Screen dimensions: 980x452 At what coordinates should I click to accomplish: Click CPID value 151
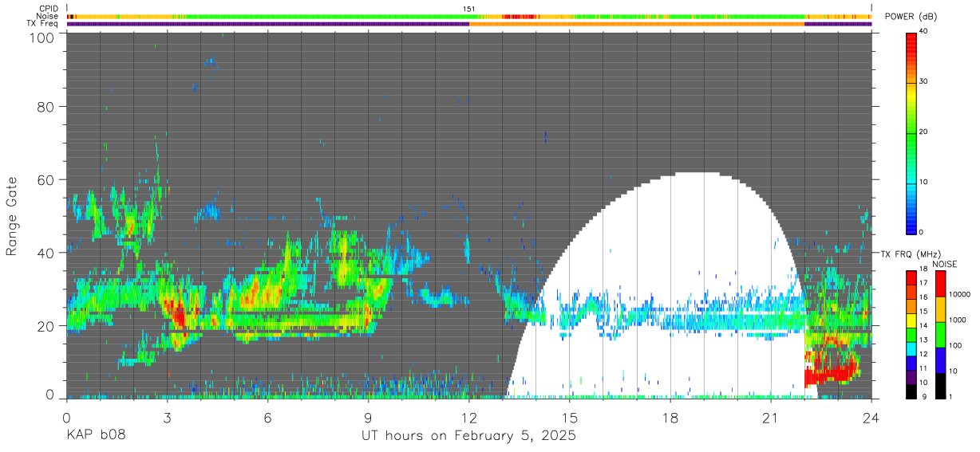[x=469, y=8]
